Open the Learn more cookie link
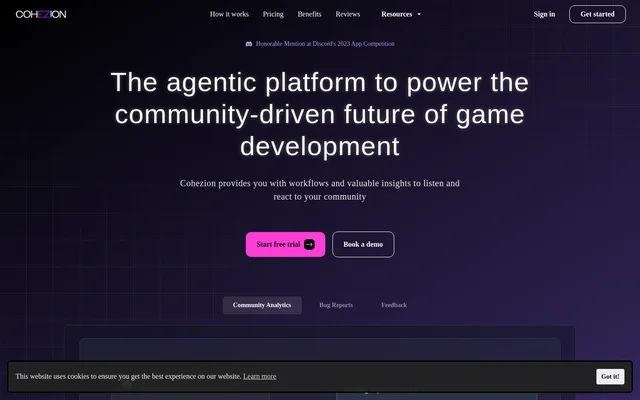The height and width of the screenshot is (400, 640). pyautogui.click(x=260, y=376)
